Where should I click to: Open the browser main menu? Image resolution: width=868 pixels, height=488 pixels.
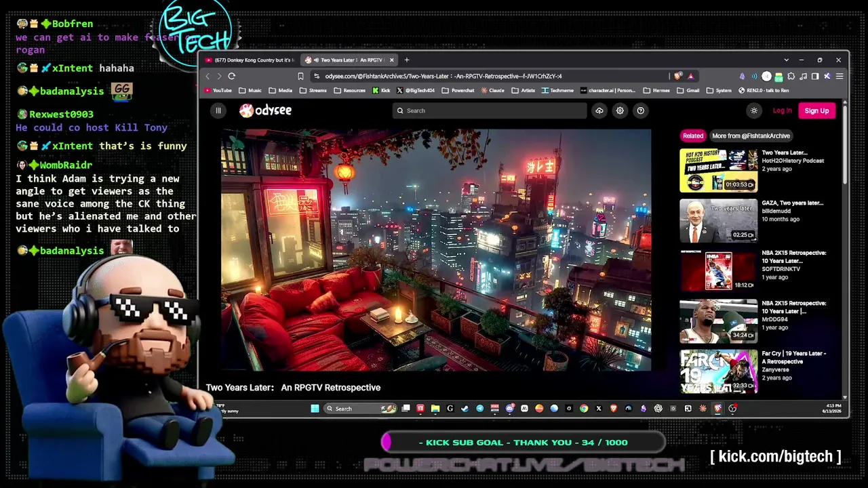[839, 76]
